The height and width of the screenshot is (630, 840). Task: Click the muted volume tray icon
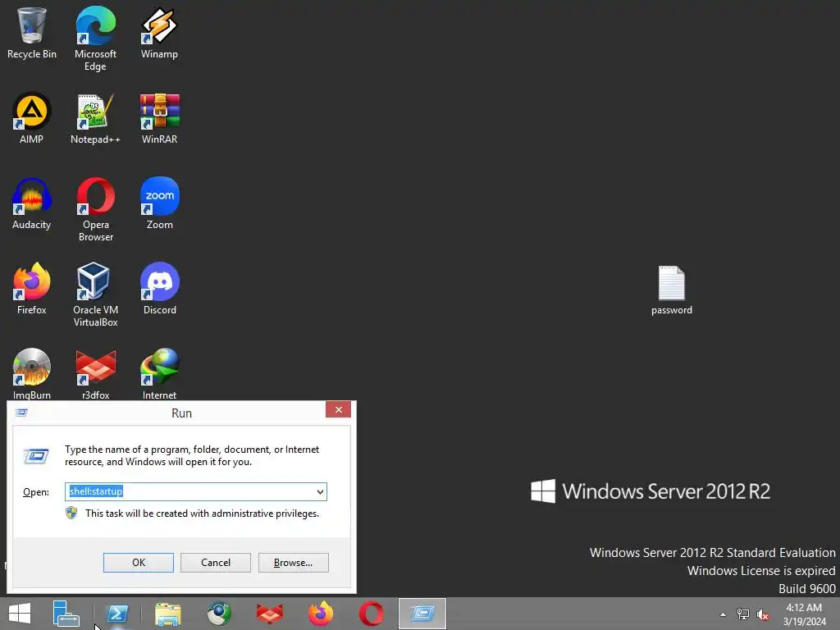763,614
